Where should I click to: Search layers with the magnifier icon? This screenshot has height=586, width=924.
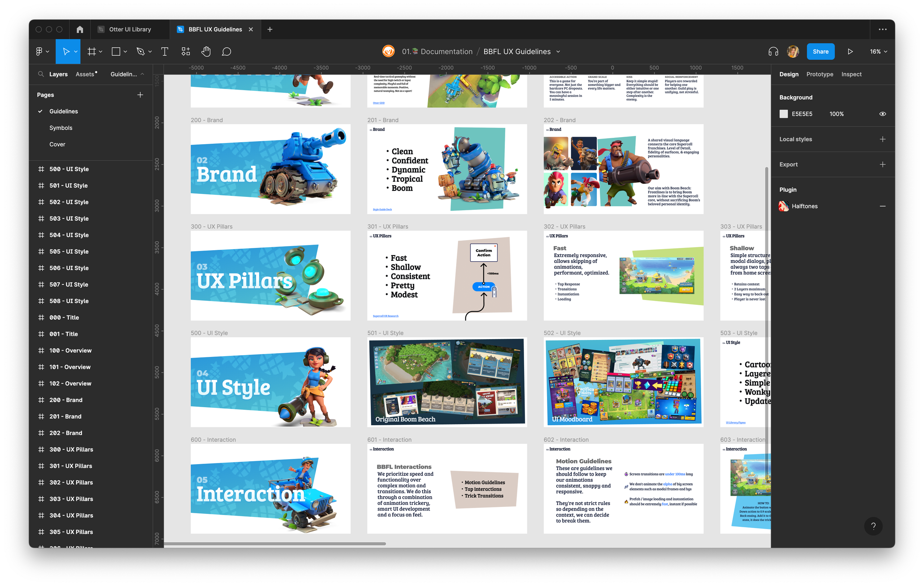click(x=41, y=74)
